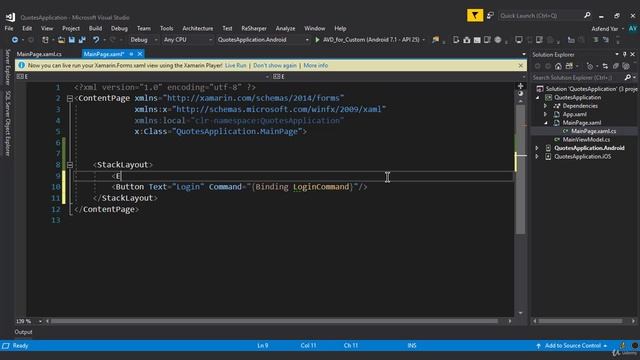The image size is (640, 360).
Task: Open the Build menu
Action: click(x=95, y=29)
